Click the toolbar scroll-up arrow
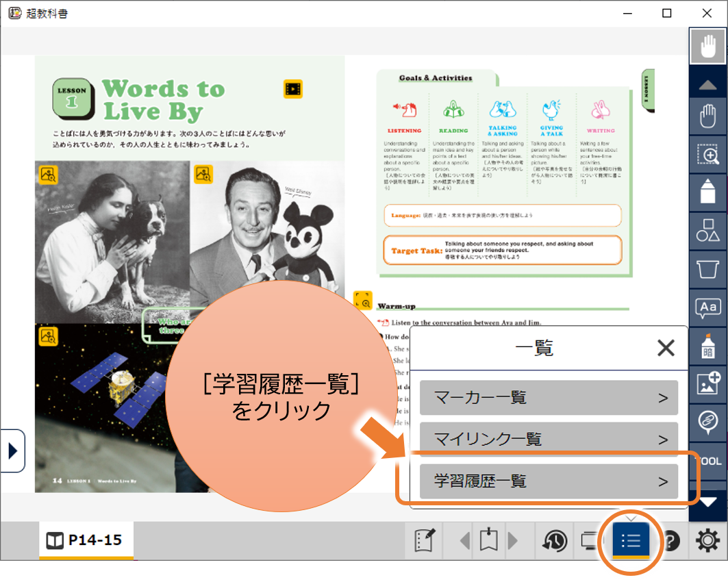 point(707,84)
